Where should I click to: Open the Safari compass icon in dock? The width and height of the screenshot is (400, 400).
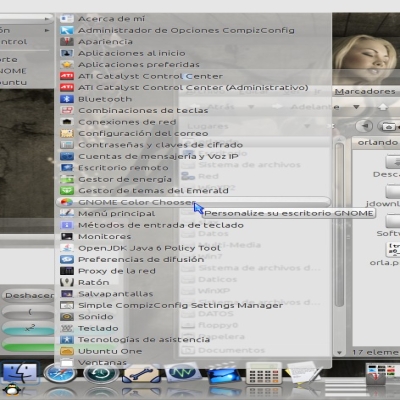[x=60, y=373]
